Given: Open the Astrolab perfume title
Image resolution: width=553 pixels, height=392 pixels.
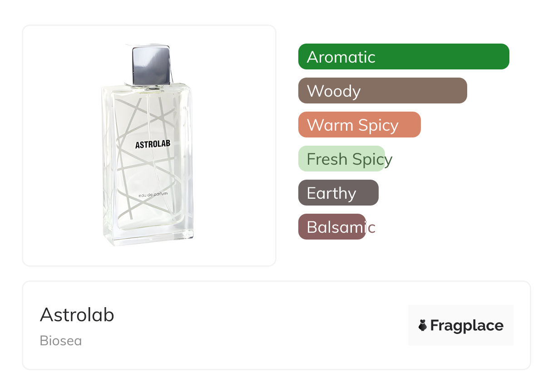Looking at the screenshot, I should 77,314.
